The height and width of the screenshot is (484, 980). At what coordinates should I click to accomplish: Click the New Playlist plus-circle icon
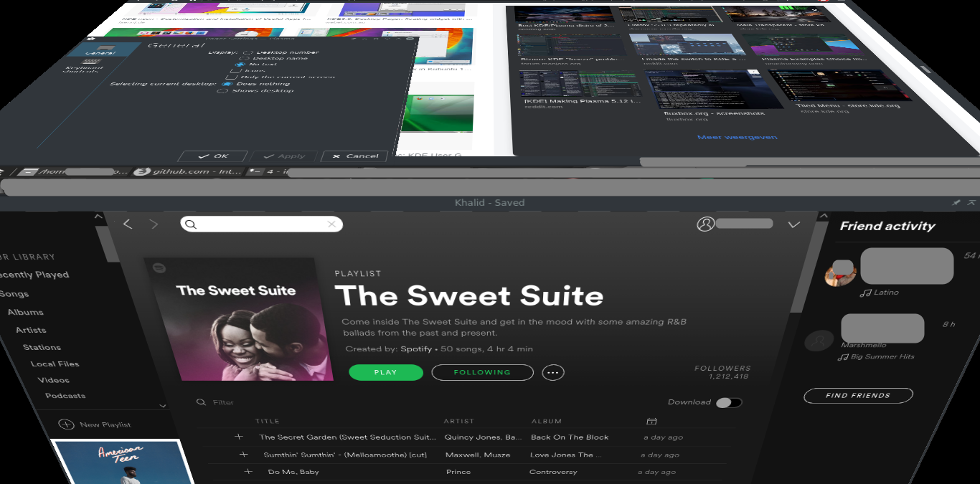coord(66,424)
